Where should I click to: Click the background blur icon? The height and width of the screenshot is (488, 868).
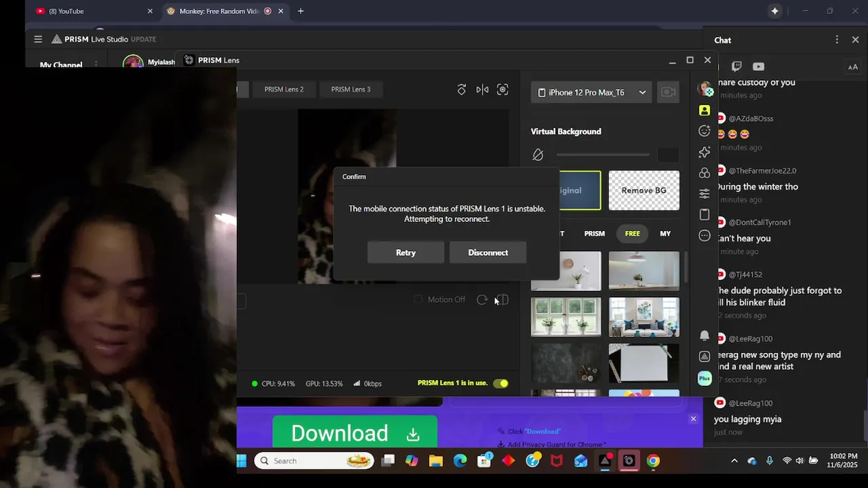pyautogui.click(x=538, y=155)
